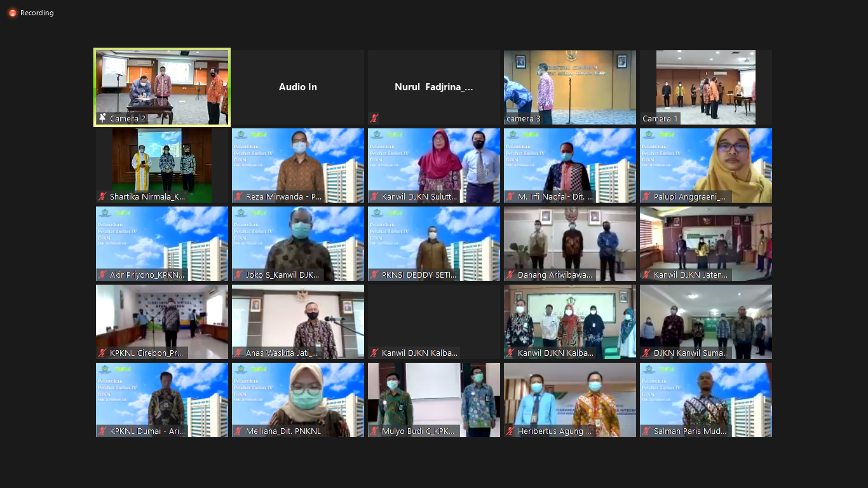Click muted mic icon beside Melliana_Dit. PNKNL
This screenshot has width=868, height=488.
click(238, 431)
